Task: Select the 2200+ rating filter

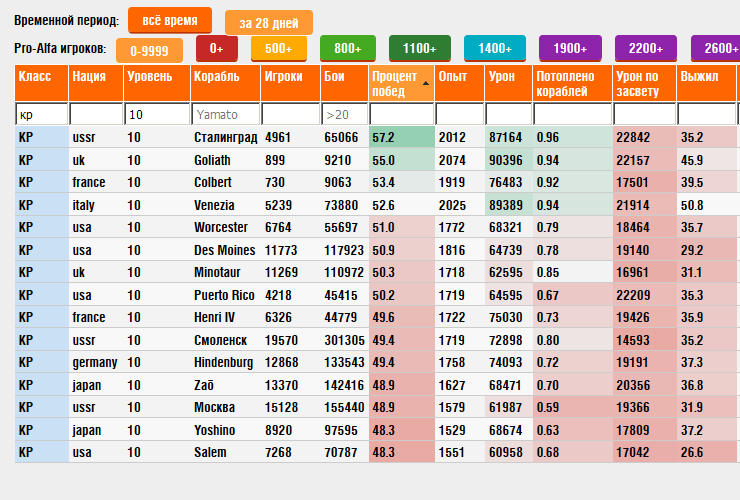Action: [x=646, y=48]
